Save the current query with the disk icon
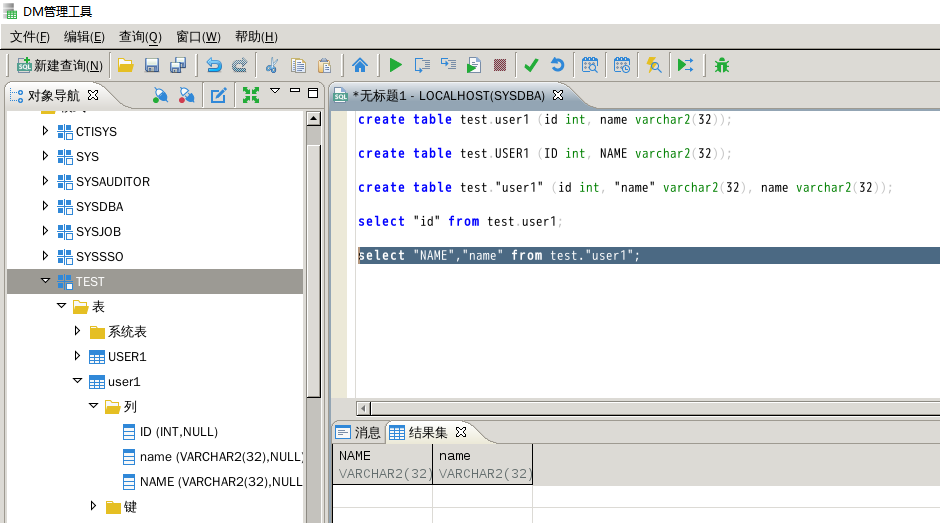This screenshot has width=940, height=523. pyautogui.click(x=152, y=65)
